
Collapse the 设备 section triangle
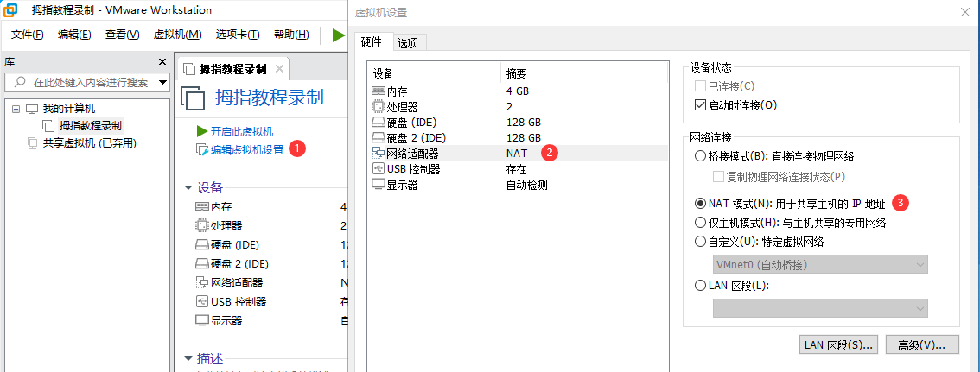[188, 187]
